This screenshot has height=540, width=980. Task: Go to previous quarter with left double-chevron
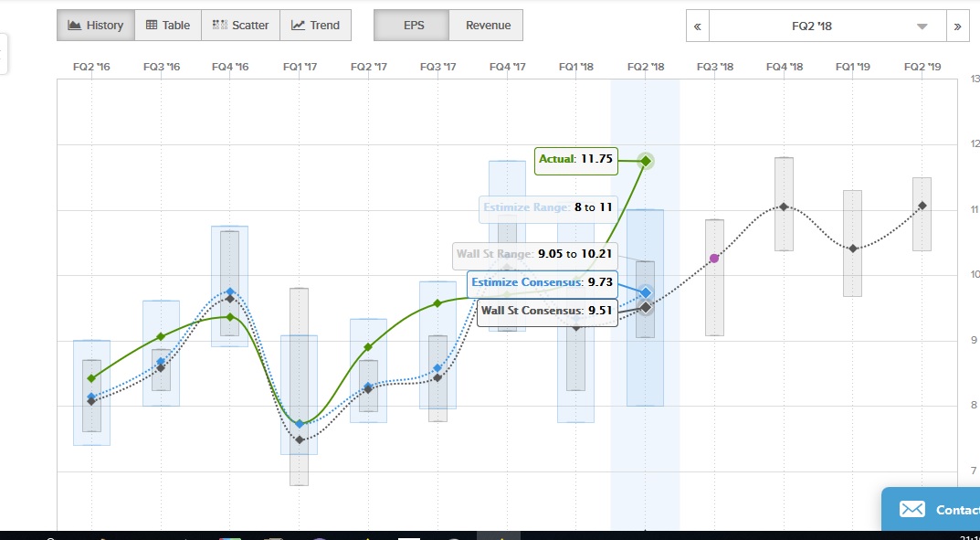698,26
